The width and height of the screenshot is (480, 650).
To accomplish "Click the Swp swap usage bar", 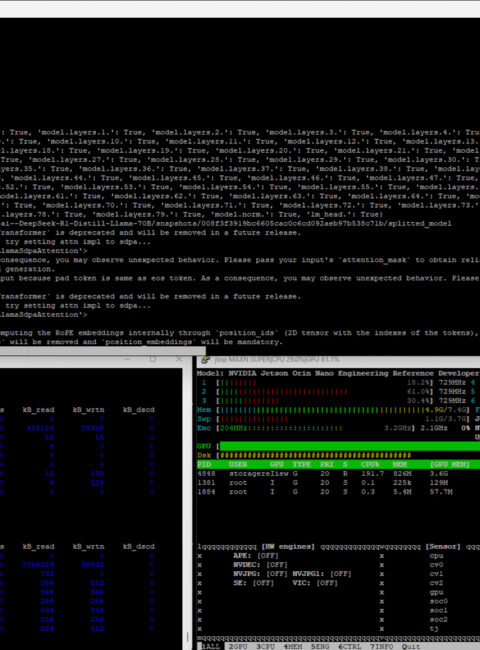I will point(343,419).
